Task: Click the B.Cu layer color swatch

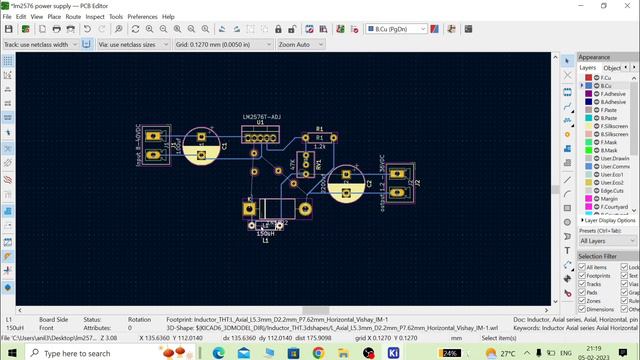Action: point(589,86)
